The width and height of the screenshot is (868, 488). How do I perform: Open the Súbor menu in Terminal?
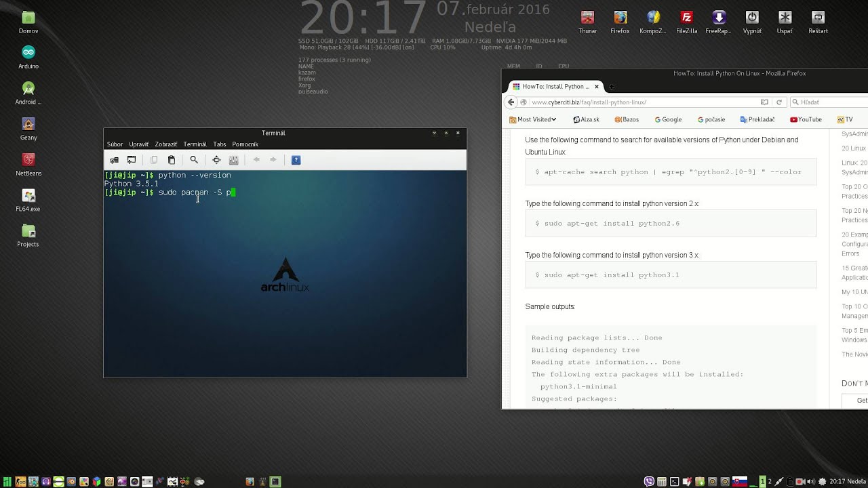coord(115,144)
